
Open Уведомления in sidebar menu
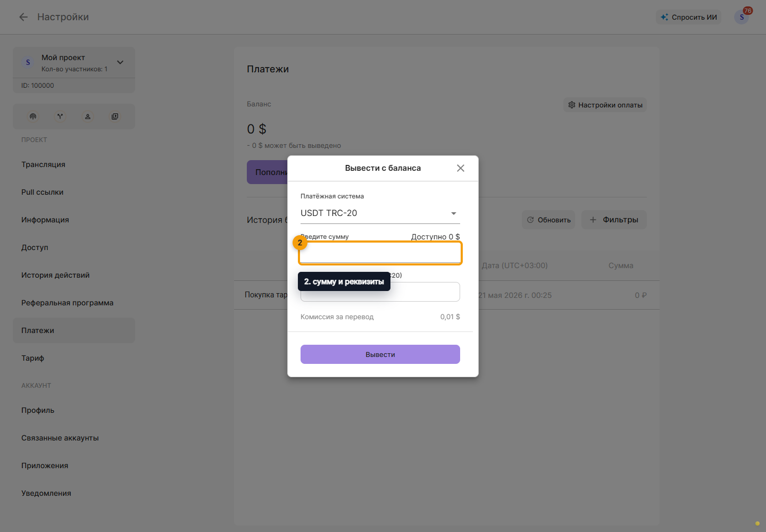click(74, 493)
